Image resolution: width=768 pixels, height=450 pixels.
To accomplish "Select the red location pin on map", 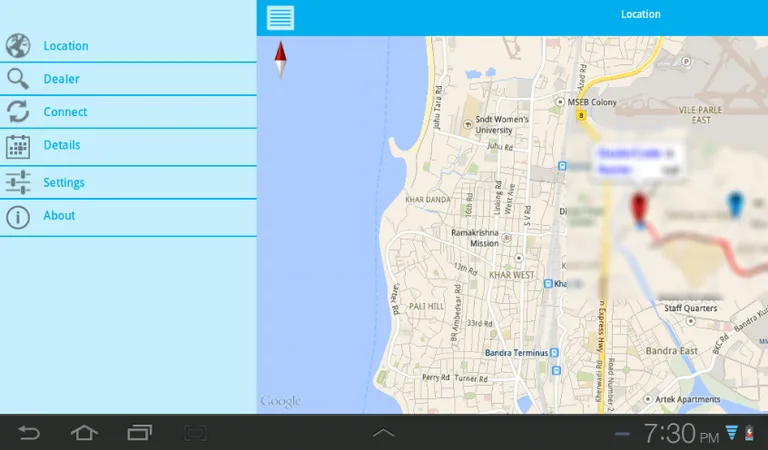I will pos(639,210).
